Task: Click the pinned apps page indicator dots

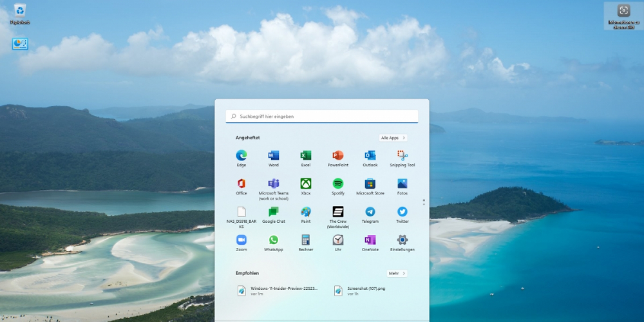Action: (424, 202)
